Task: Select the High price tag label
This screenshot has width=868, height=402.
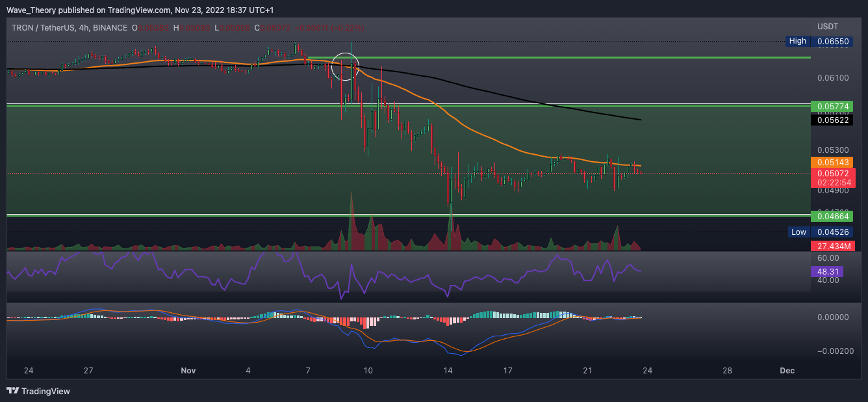Action: [797, 41]
